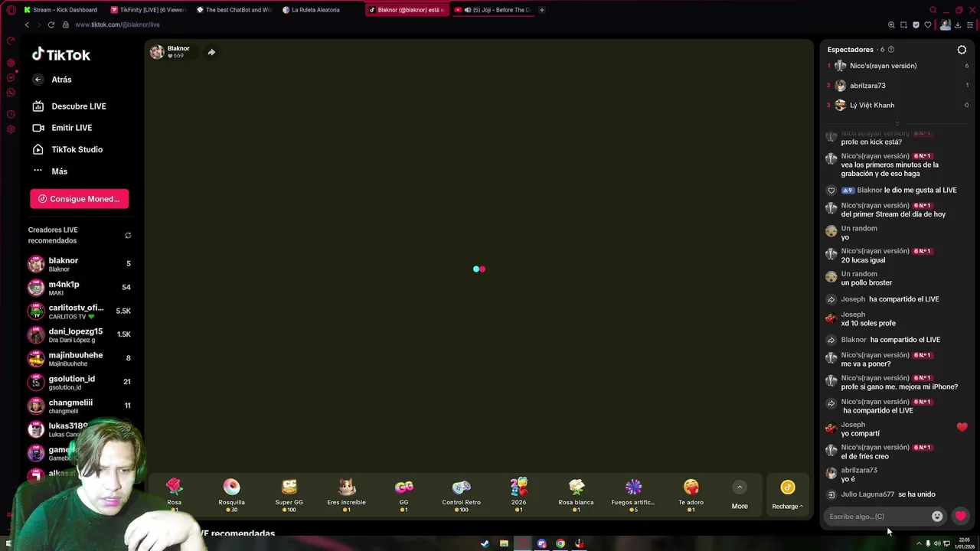Reload the page
The width and height of the screenshot is (980, 551).
51,24
